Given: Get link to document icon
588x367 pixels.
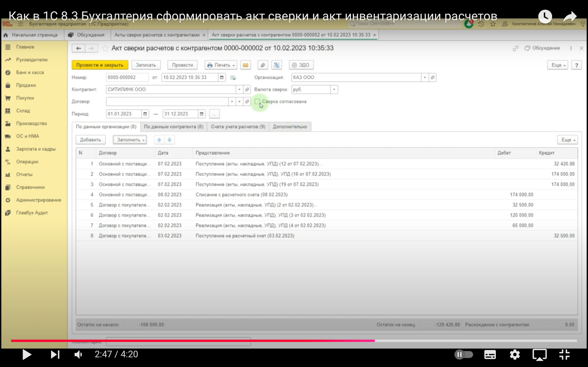Looking at the screenshot, I should [x=516, y=48].
